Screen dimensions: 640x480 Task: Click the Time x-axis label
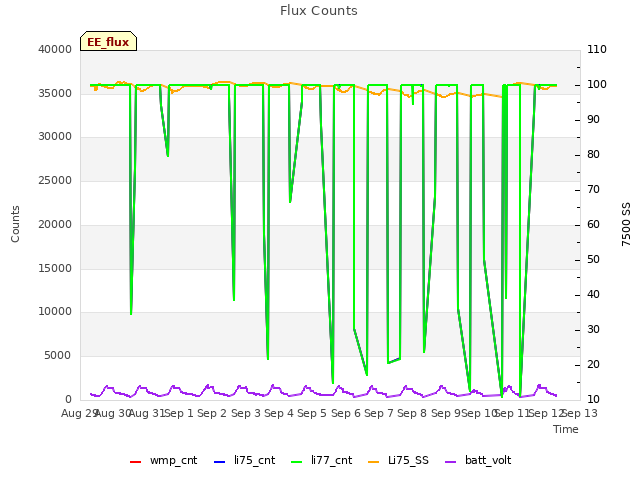(566, 429)
